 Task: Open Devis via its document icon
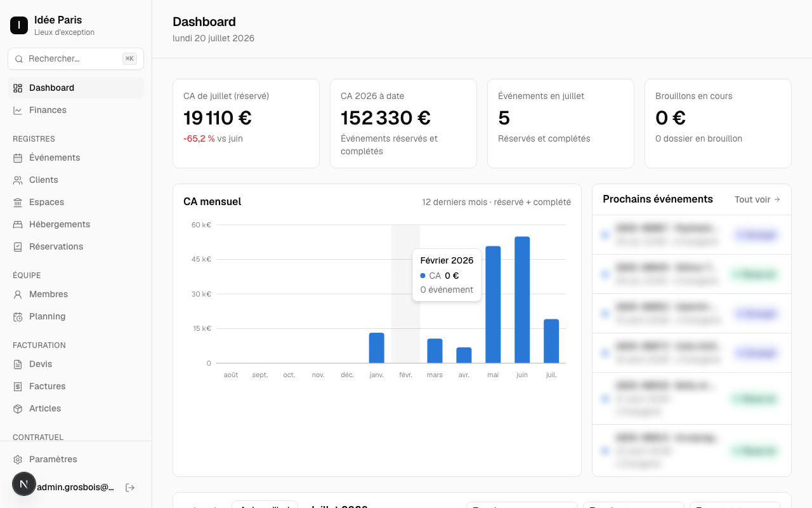pyautogui.click(x=18, y=364)
